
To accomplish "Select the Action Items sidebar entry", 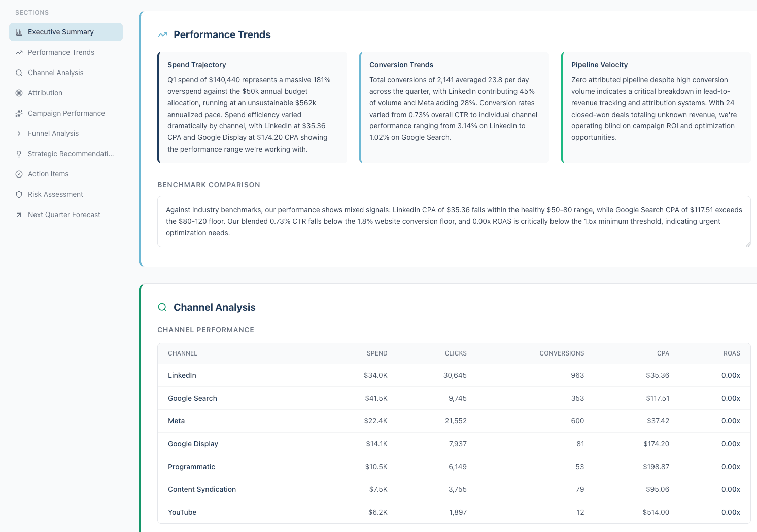I will pyautogui.click(x=48, y=174).
